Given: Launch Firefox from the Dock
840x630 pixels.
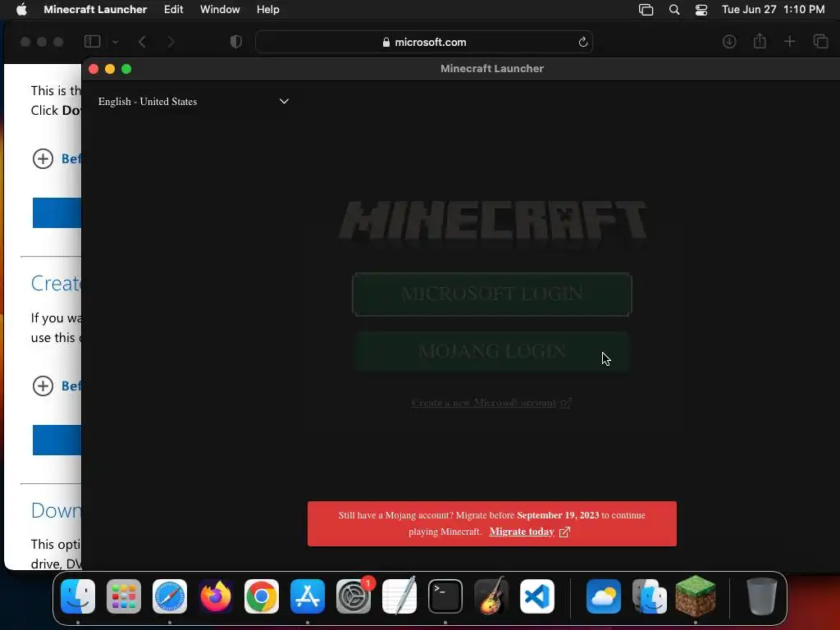Looking at the screenshot, I should point(216,596).
